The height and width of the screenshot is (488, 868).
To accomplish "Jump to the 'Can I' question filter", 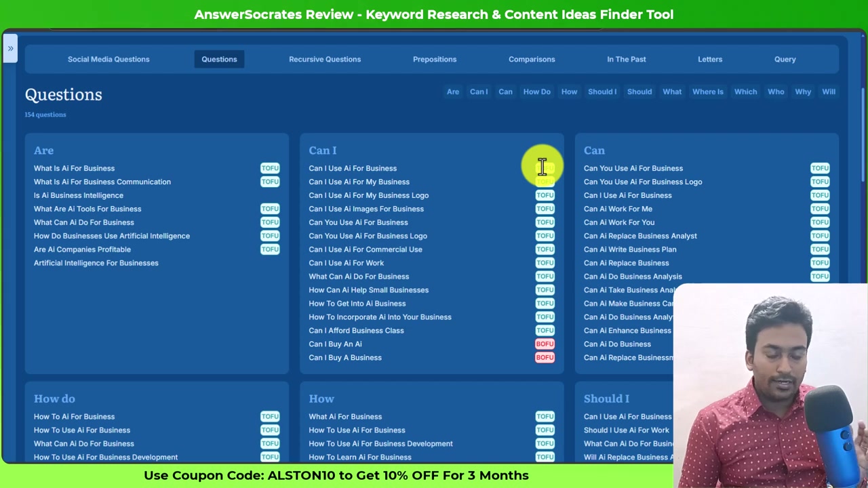I will pyautogui.click(x=479, y=91).
